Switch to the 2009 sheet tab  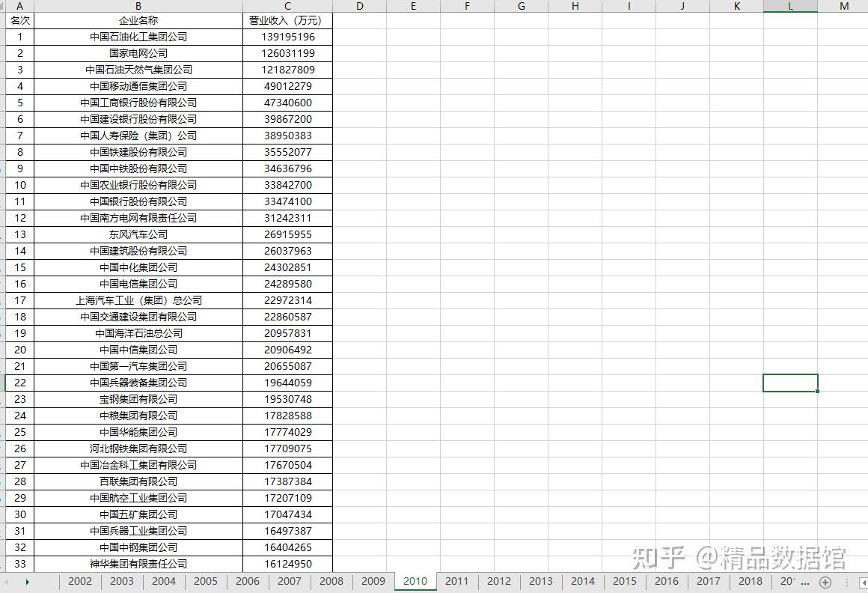373,581
